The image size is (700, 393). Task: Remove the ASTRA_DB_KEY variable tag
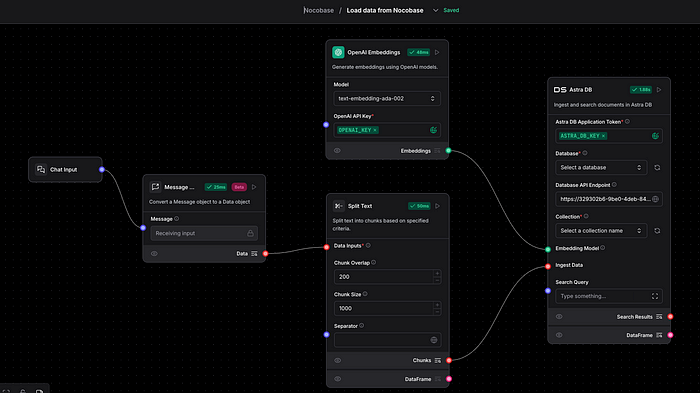tap(603, 136)
